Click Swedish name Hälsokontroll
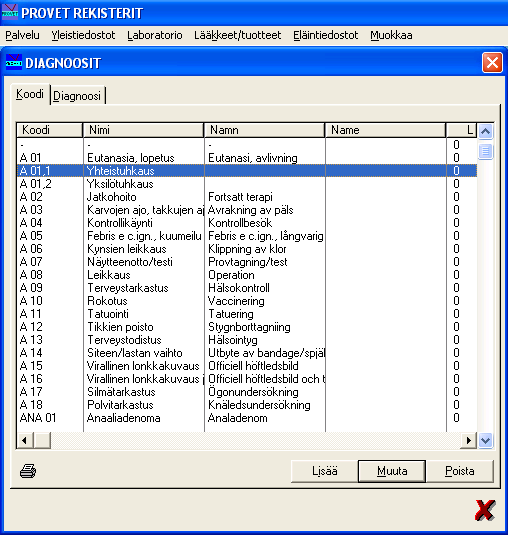Screen dimensions: 508x535 click(x=239, y=288)
